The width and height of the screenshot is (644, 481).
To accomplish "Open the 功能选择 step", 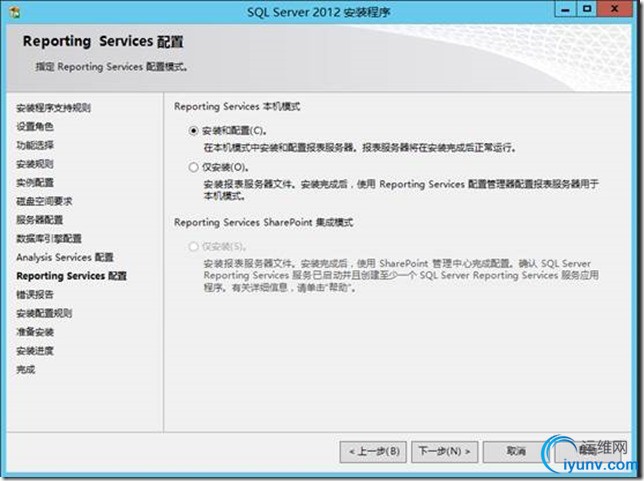I will click(x=35, y=145).
